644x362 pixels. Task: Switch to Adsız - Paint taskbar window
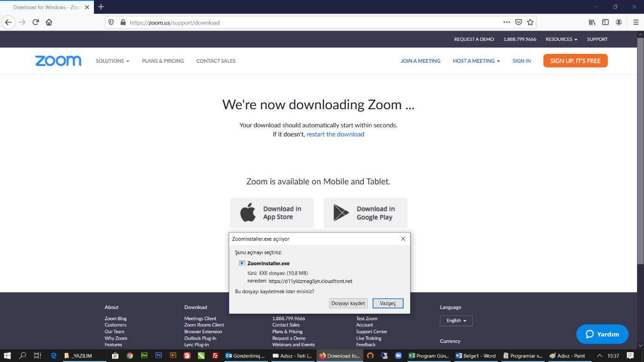click(567, 355)
